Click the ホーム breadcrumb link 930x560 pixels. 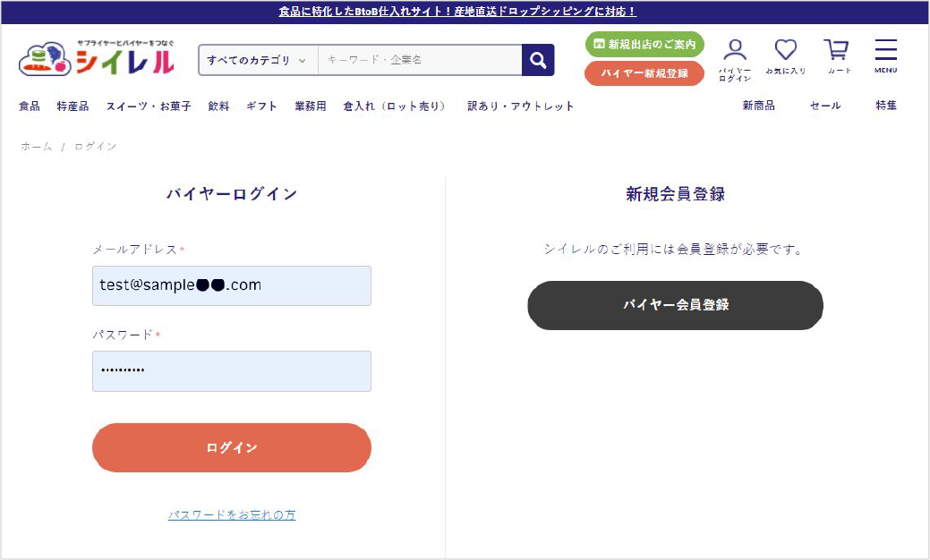click(x=37, y=146)
